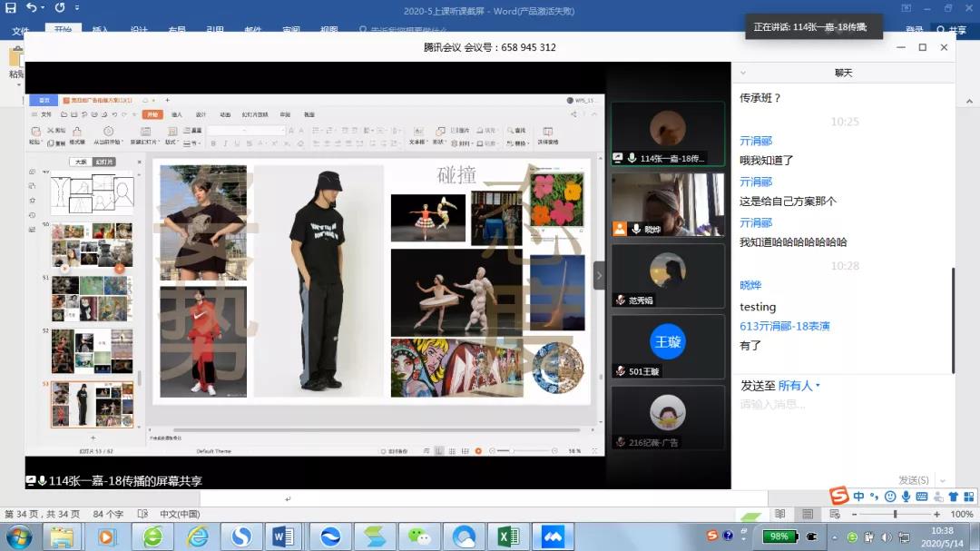Toggle microphone icon on 范秀娟's participant tile
This screenshot has width=980, height=551.
pyautogui.click(x=621, y=300)
